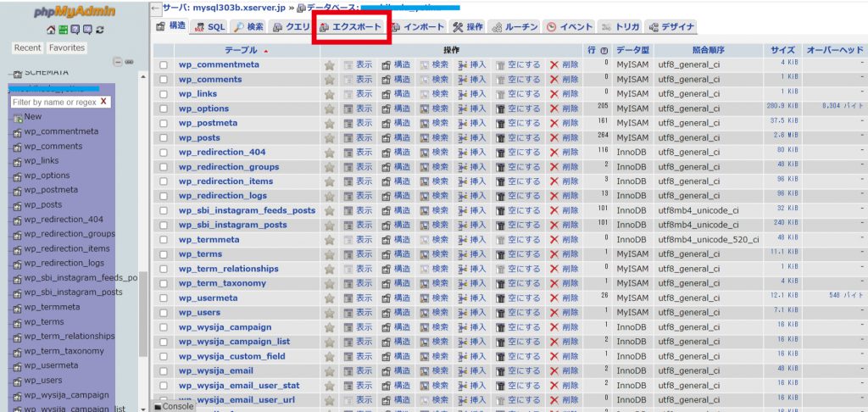
Task: Click wp_users table icon in navigation tree
Action: [18, 381]
